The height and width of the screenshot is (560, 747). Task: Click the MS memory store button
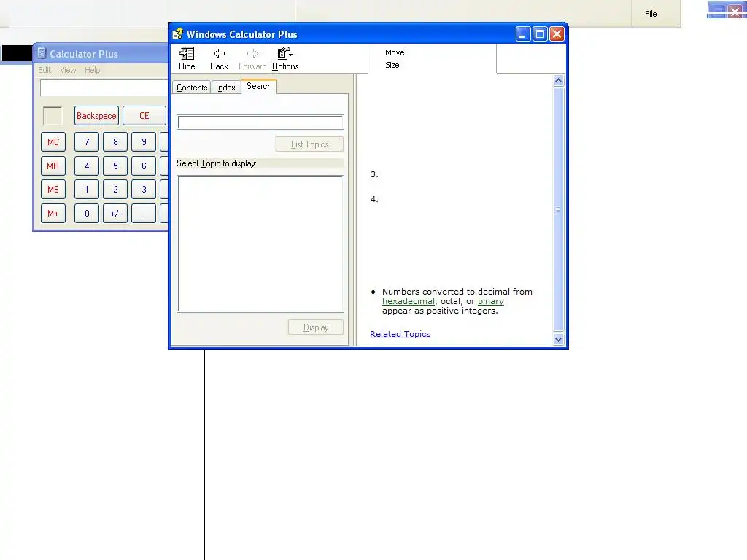[x=53, y=189]
